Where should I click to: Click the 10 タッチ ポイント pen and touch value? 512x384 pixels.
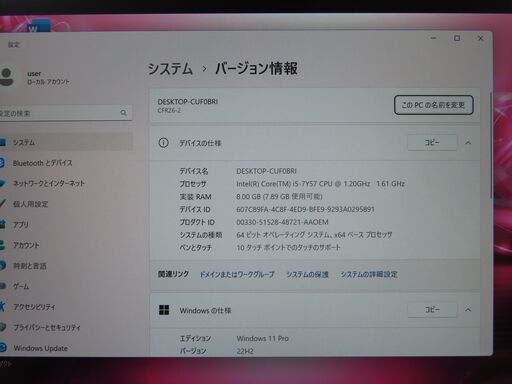[x=289, y=247]
